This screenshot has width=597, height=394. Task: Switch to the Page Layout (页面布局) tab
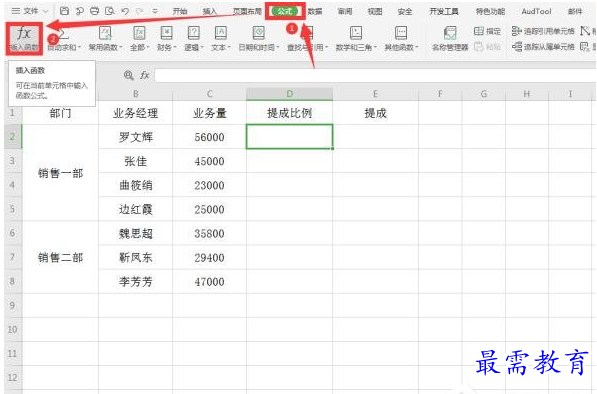click(x=247, y=11)
